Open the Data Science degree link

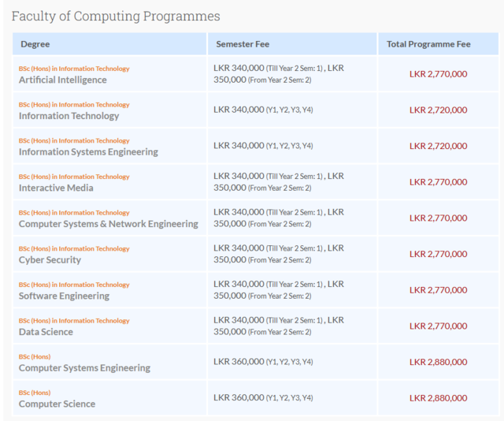46,332
